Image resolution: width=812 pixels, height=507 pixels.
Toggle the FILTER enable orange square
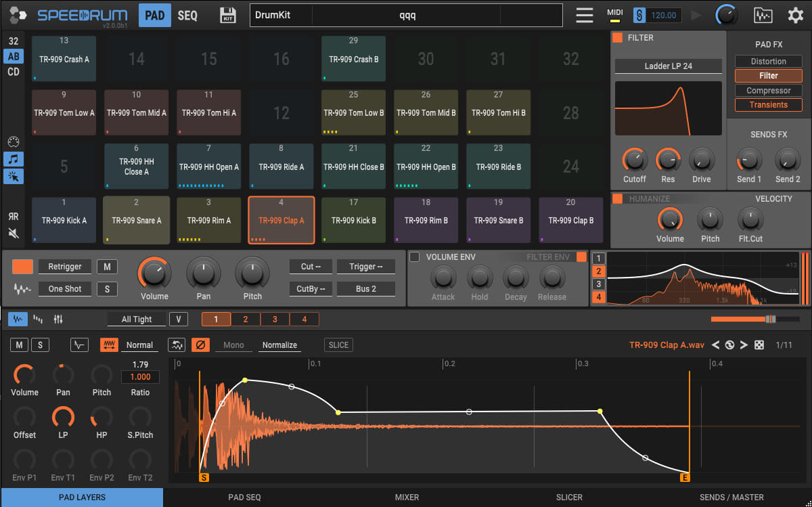click(x=618, y=38)
